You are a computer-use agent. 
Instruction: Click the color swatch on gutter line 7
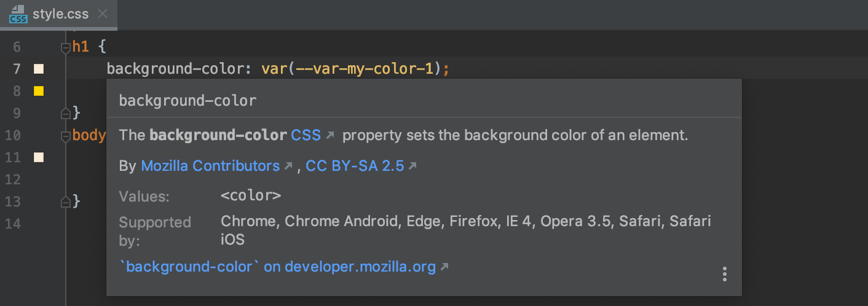(x=39, y=69)
